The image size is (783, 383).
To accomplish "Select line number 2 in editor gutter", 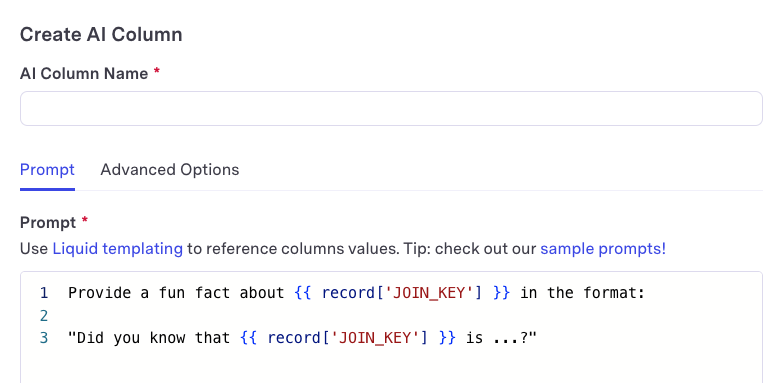I will (44, 316).
